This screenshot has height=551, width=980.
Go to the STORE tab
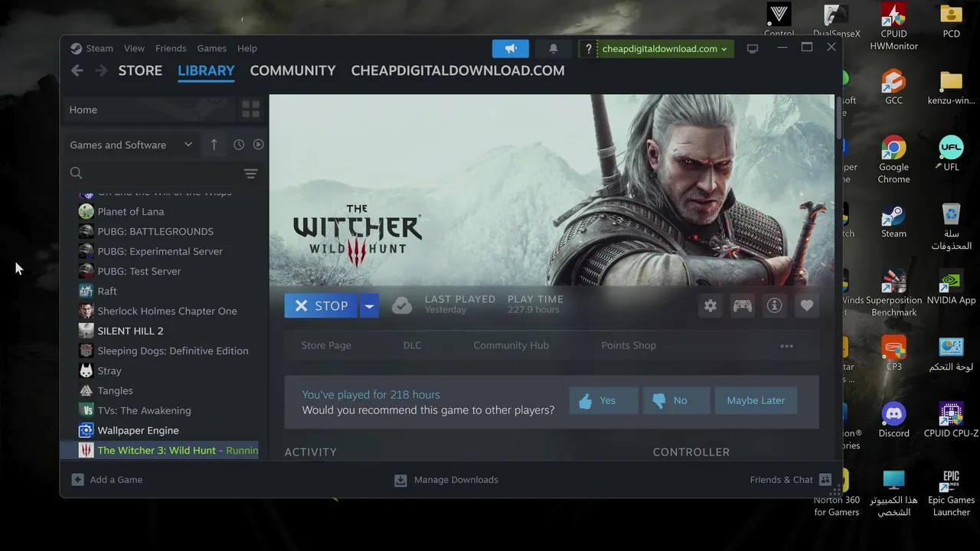(x=140, y=70)
